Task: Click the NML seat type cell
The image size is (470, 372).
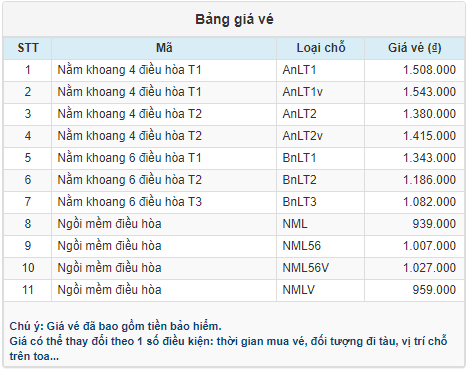Action: pyautogui.click(x=320, y=224)
